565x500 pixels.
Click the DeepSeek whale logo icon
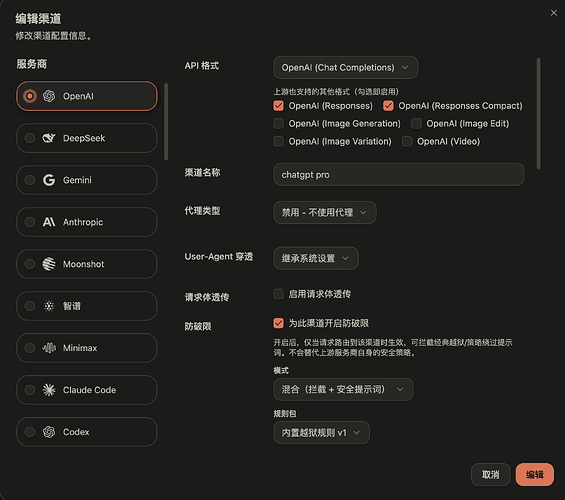coord(49,138)
